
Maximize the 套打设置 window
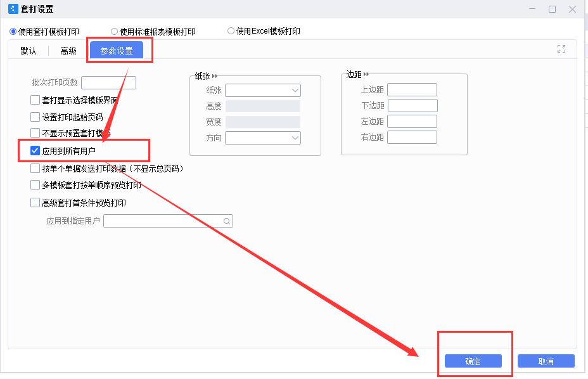[x=552, y=9]
